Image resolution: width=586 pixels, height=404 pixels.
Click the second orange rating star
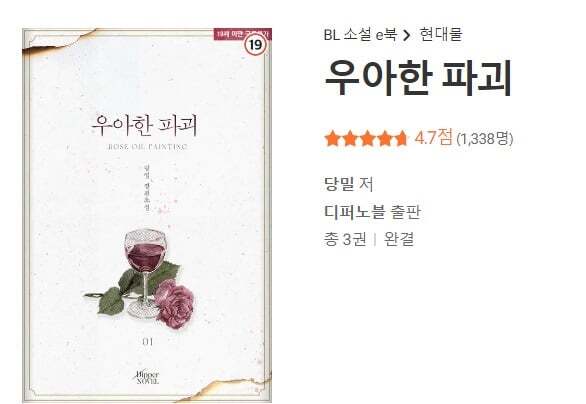point(349,138)
